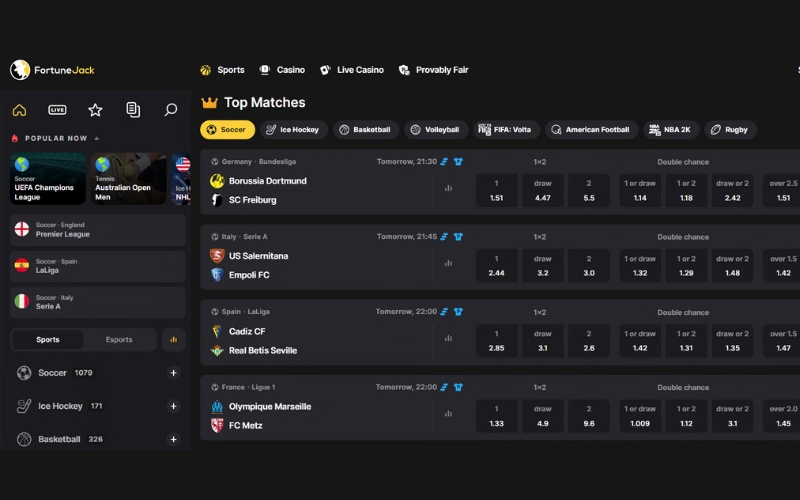
Task: Click the Ice Hockey stick icon in sports list
Action: click(x=24, y=406)
